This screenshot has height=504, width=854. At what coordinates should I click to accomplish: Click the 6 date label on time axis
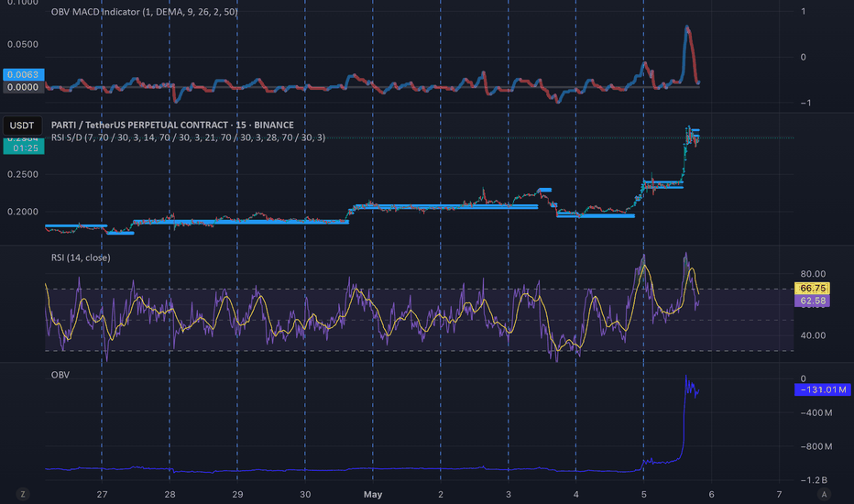point(711,494)
